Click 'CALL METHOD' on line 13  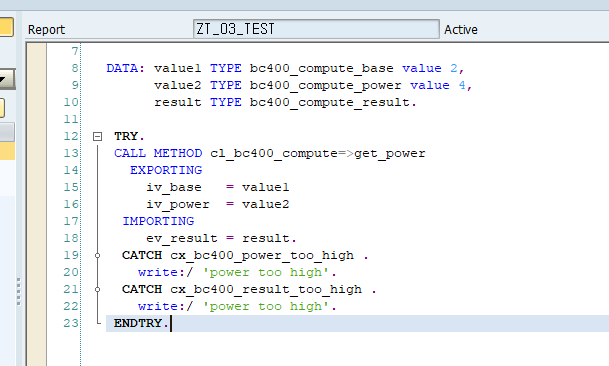tap(158, 153)
